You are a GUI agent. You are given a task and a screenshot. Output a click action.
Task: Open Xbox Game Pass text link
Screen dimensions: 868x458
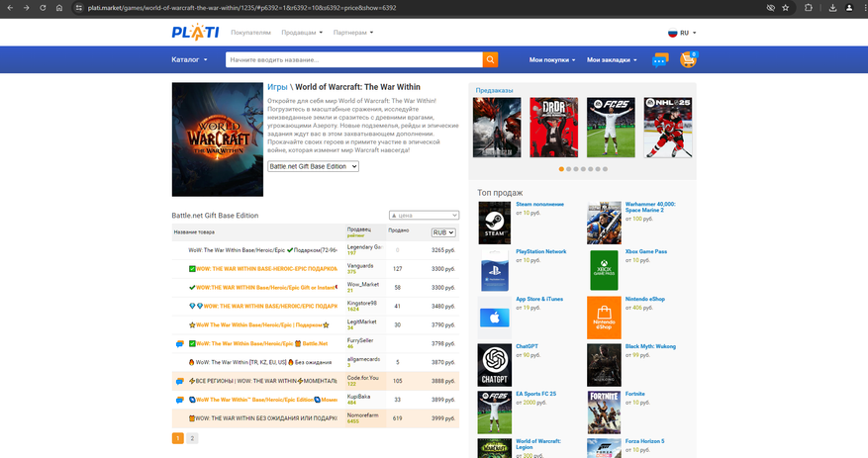tap(646, 251)
